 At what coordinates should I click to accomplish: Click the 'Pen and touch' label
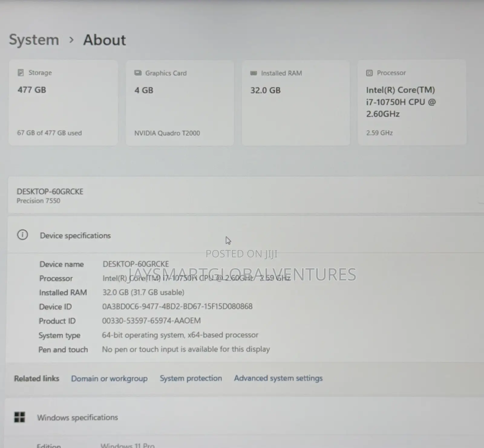pyautogui.click(x=63, y=349)
